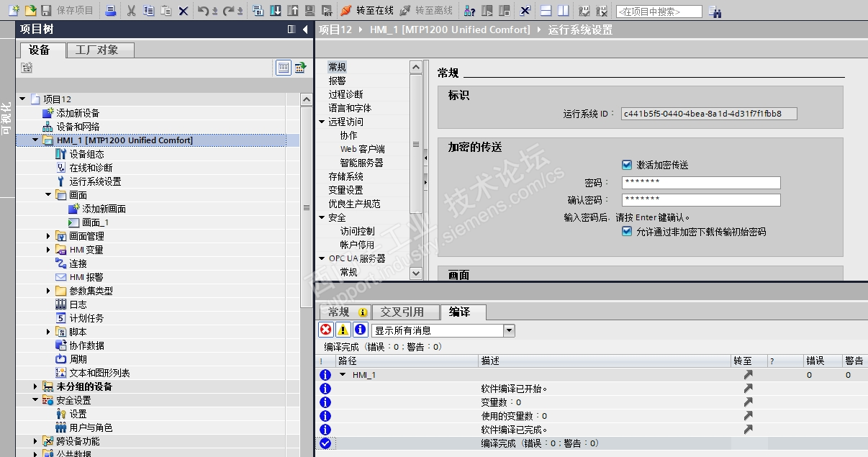This screenshot has width=868, height=457.
Task: Cut the selection with the scissors icon
Action: [131, 11]
